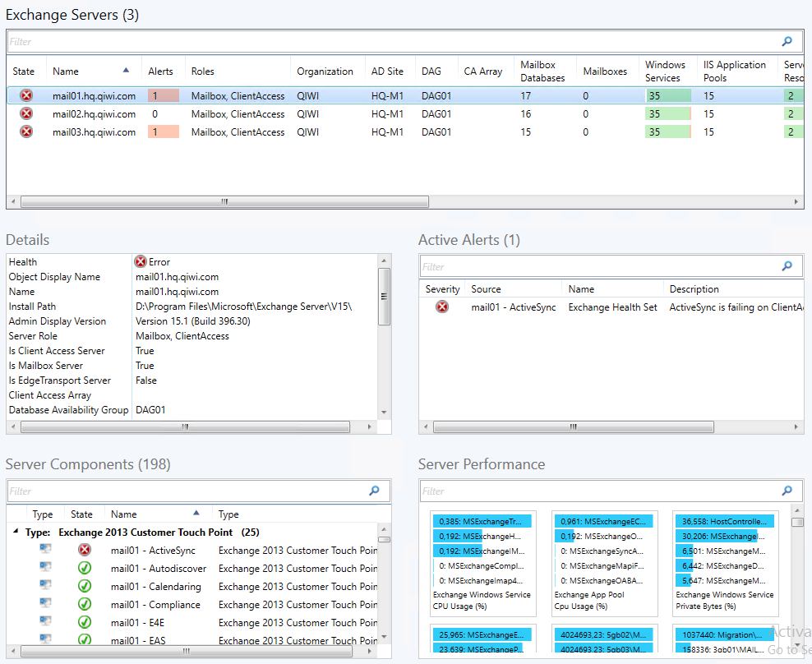Select the mail01 - Calendaring component name
This screenshot has width=812, height=664.
[156, 586]
